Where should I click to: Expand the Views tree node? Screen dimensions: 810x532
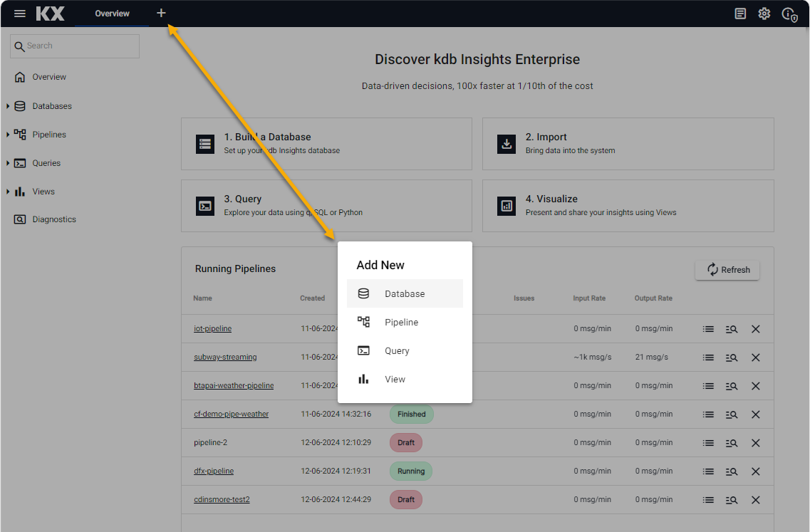click(8, 192)
